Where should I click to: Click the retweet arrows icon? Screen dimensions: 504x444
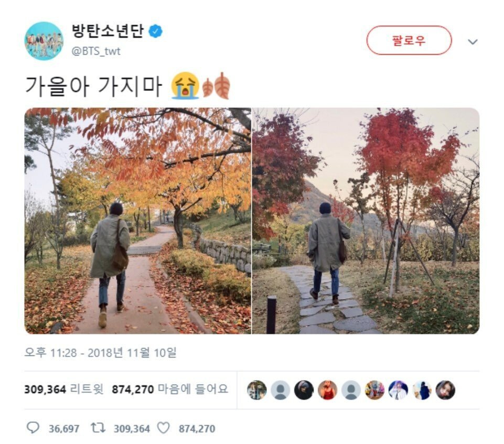coord(98,428)
